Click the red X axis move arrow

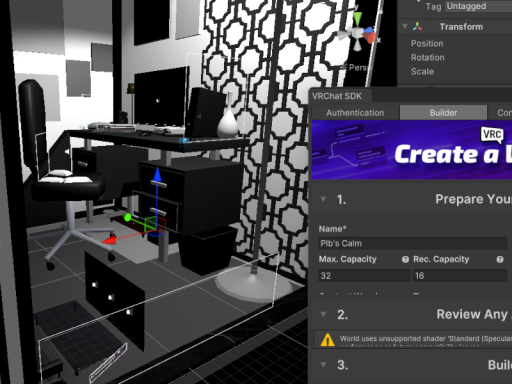pos(109,239)
